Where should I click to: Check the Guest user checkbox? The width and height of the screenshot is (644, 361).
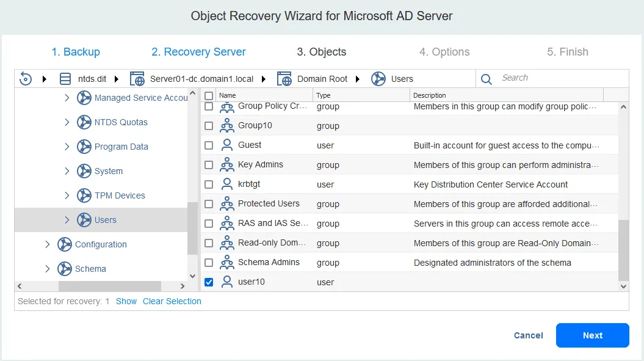coord(209,145)
